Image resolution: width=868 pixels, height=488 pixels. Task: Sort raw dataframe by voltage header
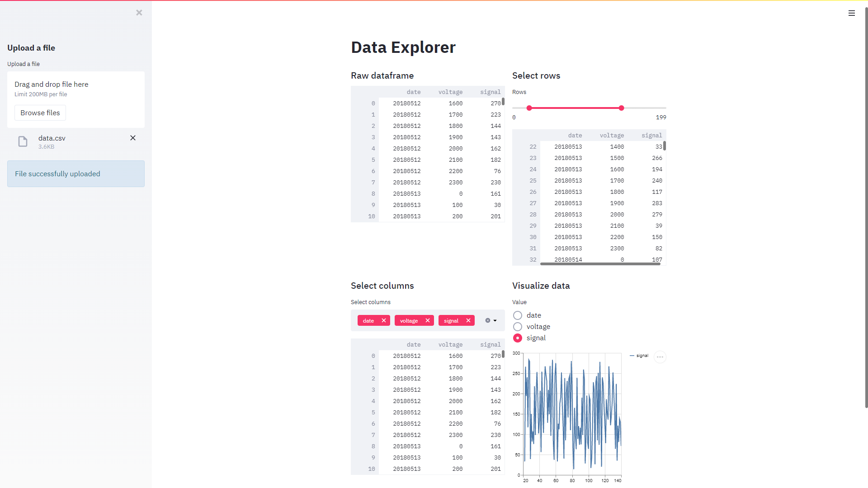[x=450, y=92]
